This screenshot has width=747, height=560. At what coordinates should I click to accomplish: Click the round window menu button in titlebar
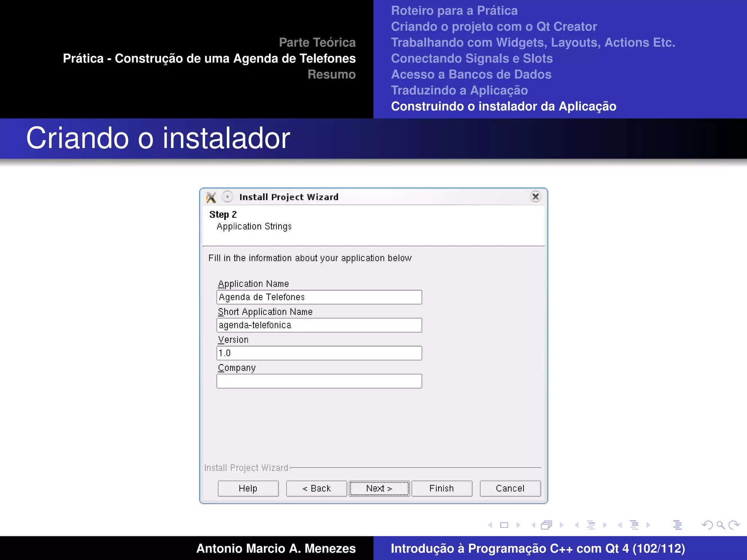[227, 197]
